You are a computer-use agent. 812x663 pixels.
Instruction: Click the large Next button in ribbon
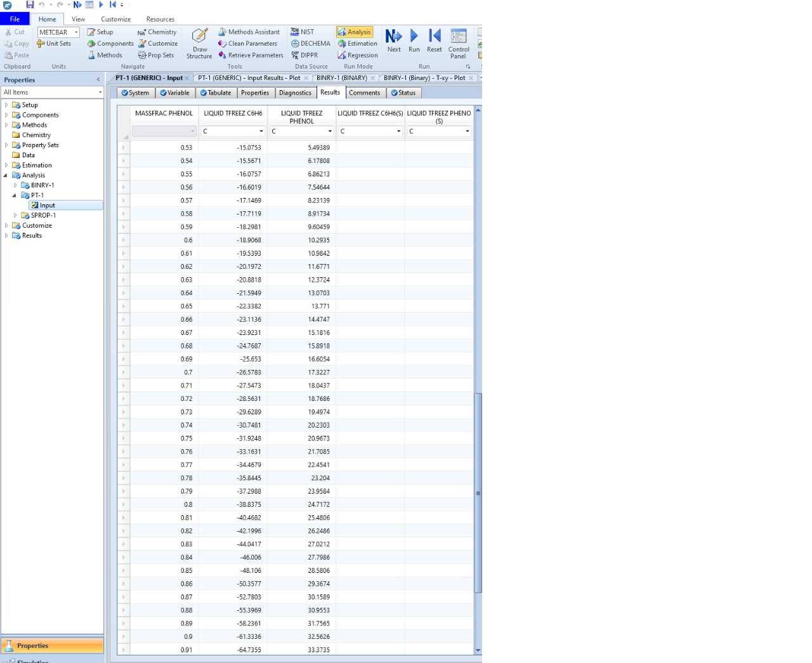394,41
